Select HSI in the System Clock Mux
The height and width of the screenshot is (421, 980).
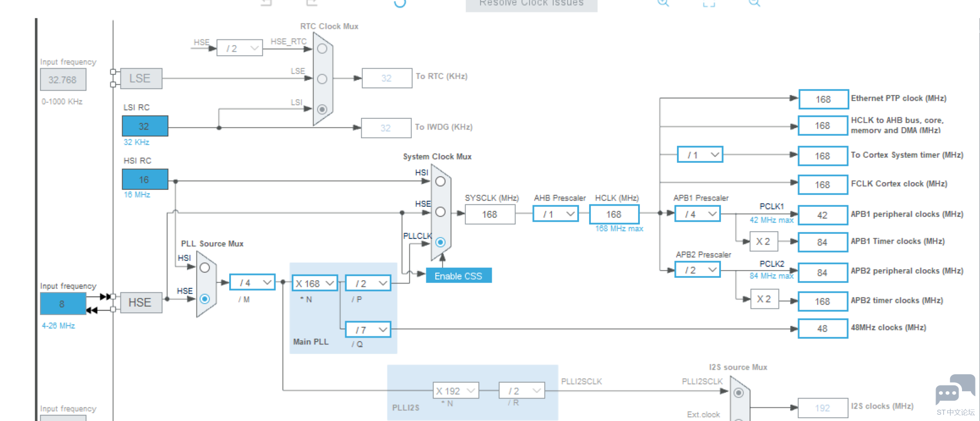[x=440, y=181]
